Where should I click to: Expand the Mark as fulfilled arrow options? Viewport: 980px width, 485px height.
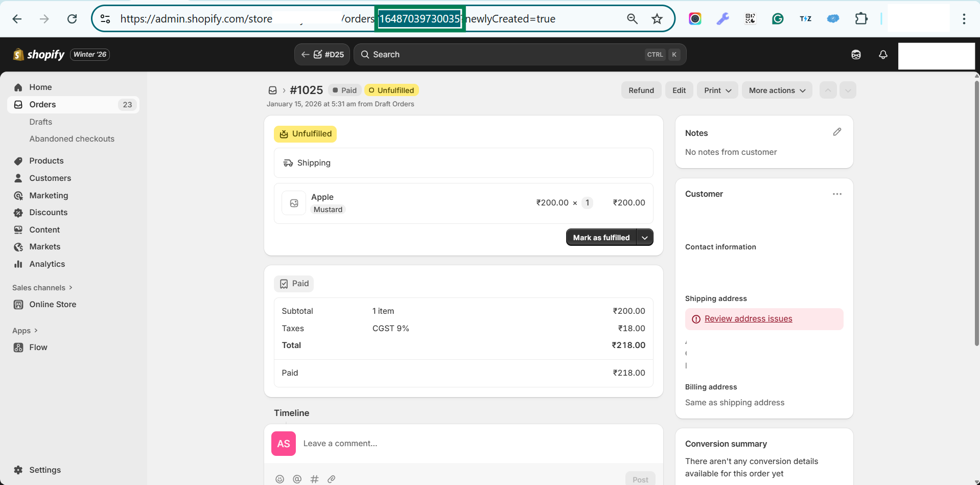[645, 238]
